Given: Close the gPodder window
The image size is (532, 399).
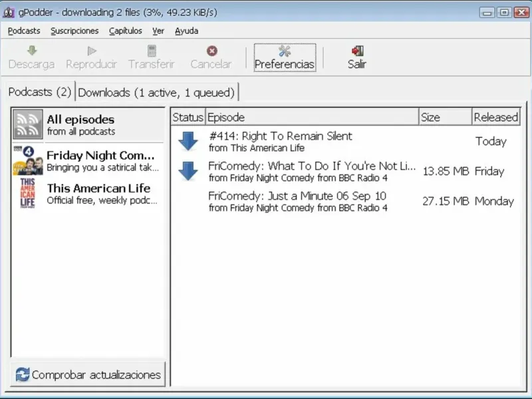Looking at the screenshot, I should coord(522,13).
